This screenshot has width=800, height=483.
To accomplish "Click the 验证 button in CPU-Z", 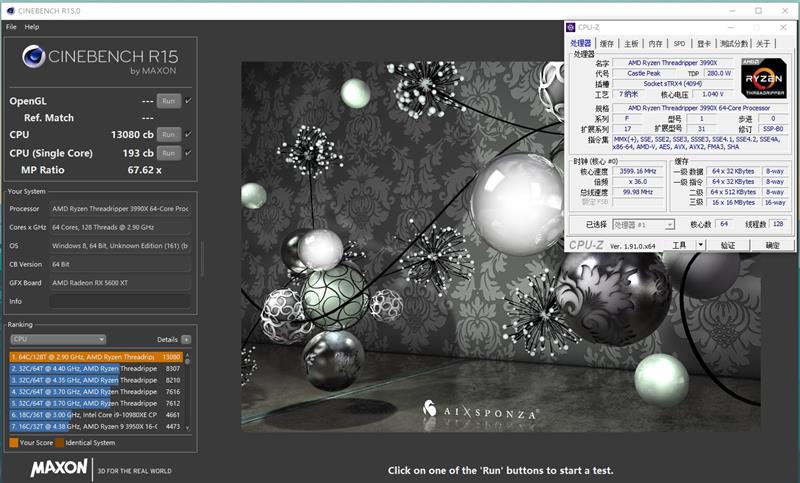I will click(x=727, y=245).
